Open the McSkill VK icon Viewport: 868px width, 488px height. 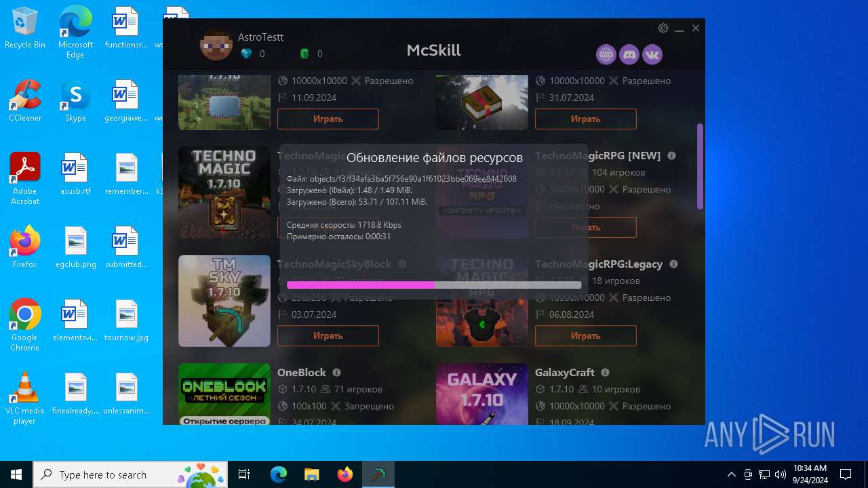(652, 55)
